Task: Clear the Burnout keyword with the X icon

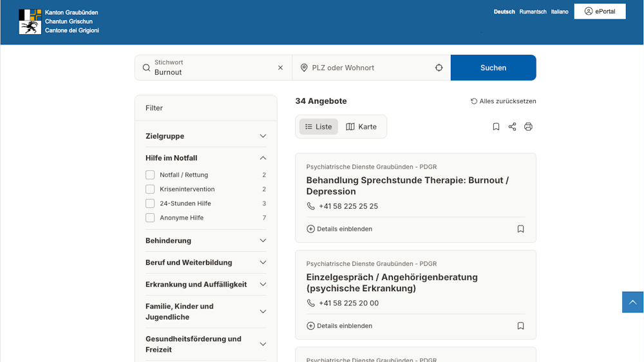Action: point(280,68)
